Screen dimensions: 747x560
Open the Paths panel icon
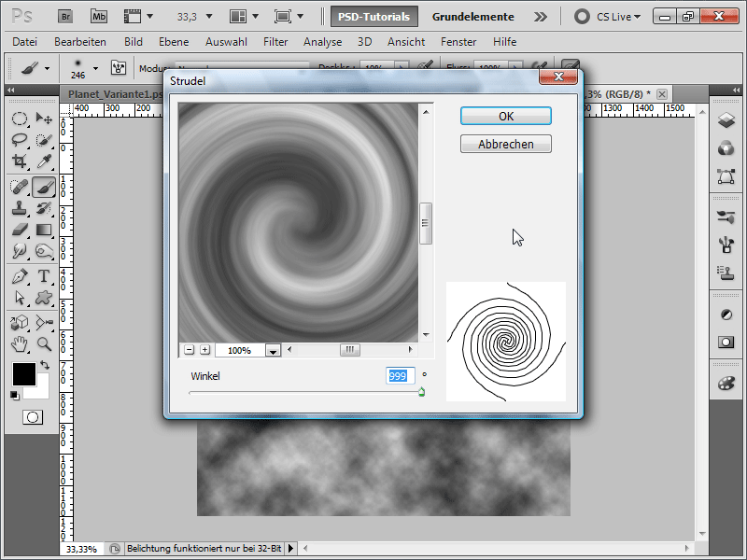point(726,176)
